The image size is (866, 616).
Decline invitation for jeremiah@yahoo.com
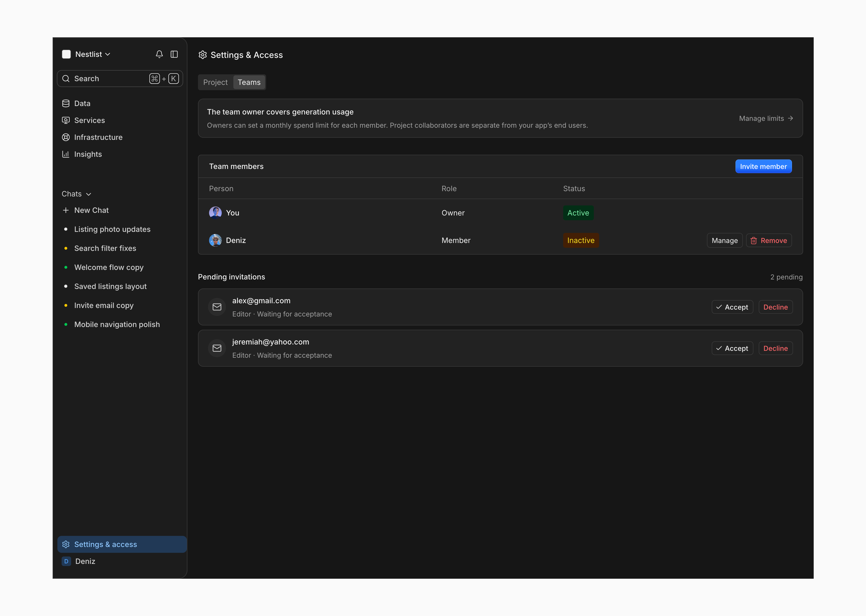[775, 348]
